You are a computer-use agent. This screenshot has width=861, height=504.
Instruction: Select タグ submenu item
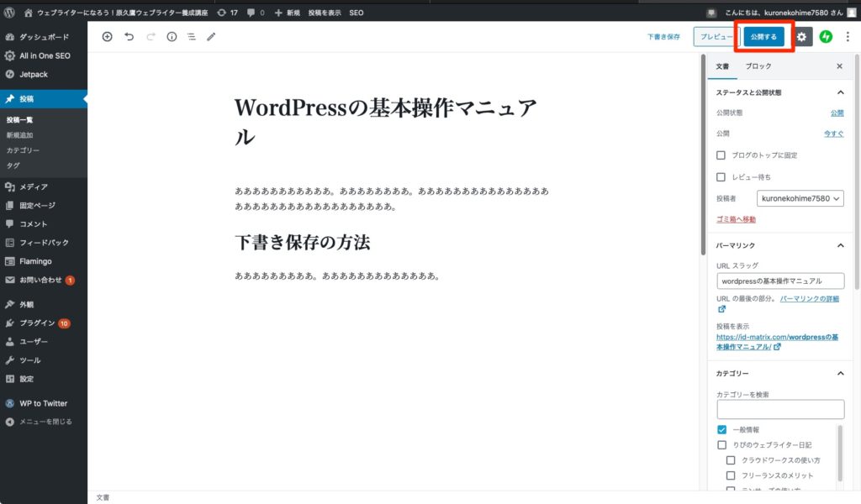[13, 165]
